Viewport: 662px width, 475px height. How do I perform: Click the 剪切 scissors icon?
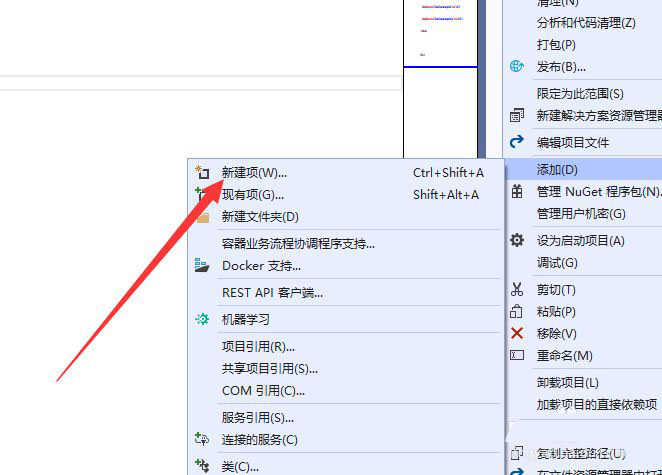pos(517,289)
